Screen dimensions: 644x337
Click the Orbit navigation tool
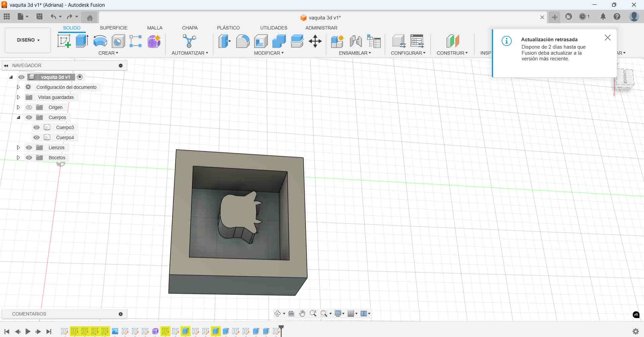278,314
